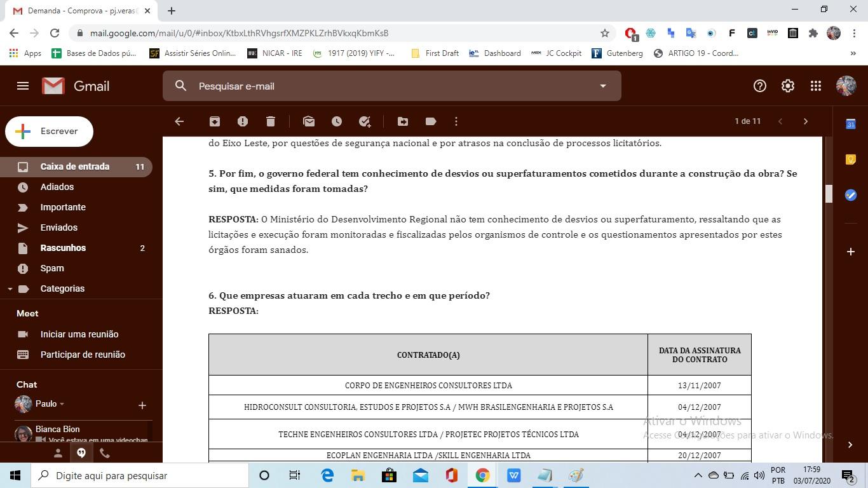The image size is (868, 488).
Task: Show more bookmarks chevron
Action: (853, 53)
